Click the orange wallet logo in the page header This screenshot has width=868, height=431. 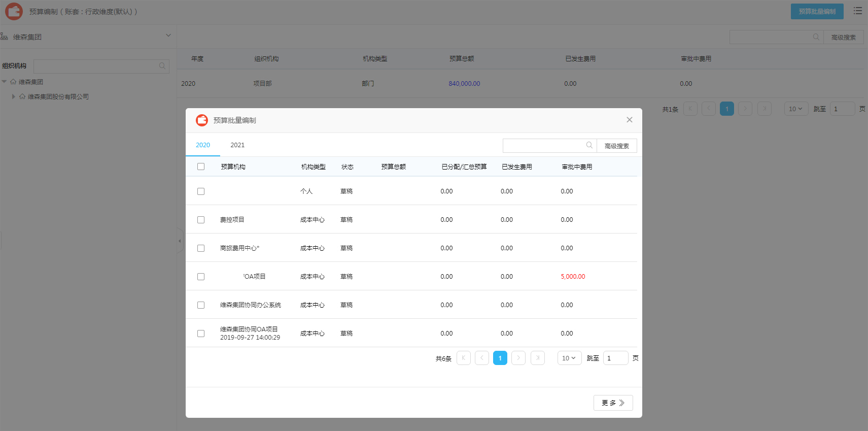click(14, 11)
